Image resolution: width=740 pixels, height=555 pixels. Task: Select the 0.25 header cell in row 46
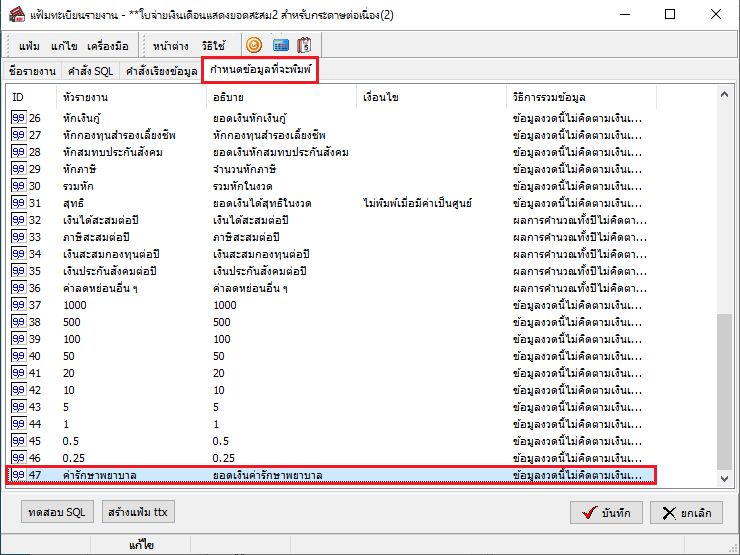coord(74,458)
